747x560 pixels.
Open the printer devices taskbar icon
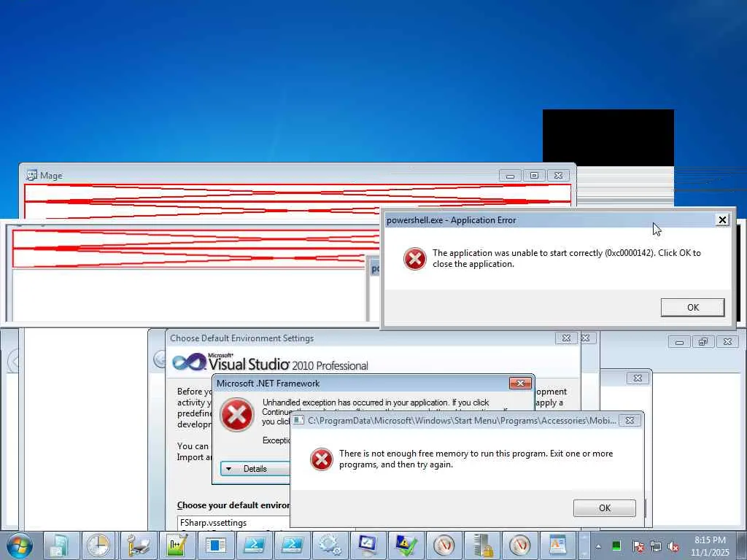click(x=138, y=545)
